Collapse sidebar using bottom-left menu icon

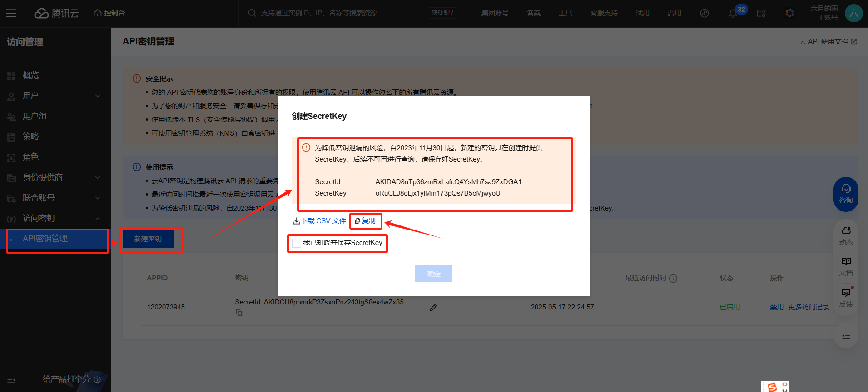tap(11, 380)
